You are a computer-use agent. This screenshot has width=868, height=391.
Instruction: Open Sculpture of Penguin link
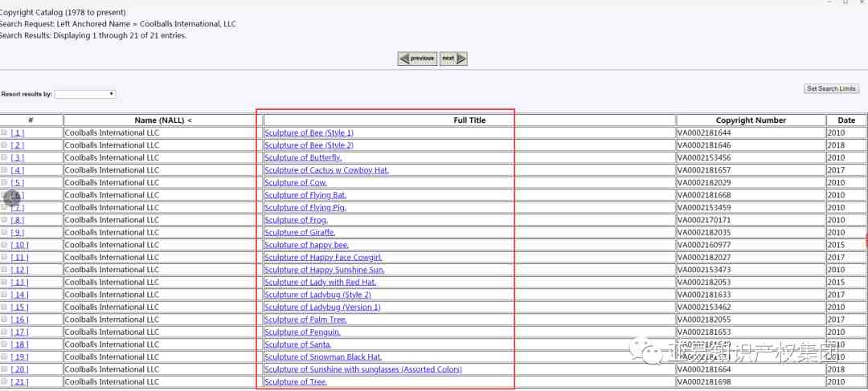coord(302,332)
